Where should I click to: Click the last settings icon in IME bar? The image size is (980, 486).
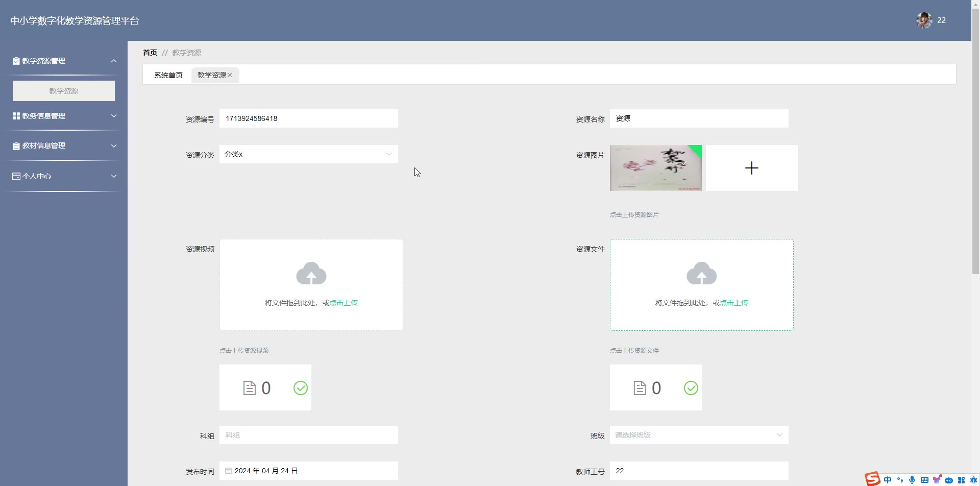tap(973, 480)
